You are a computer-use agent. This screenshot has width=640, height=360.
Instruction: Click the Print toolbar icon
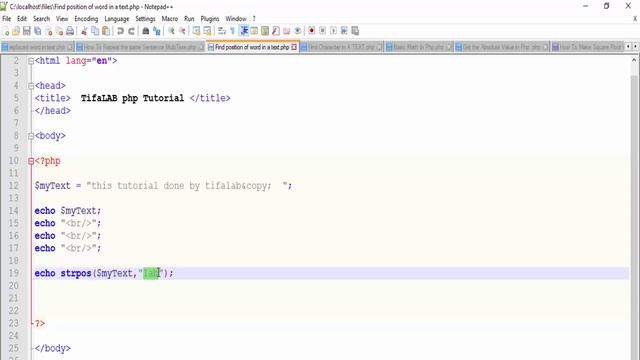point(70,31)
